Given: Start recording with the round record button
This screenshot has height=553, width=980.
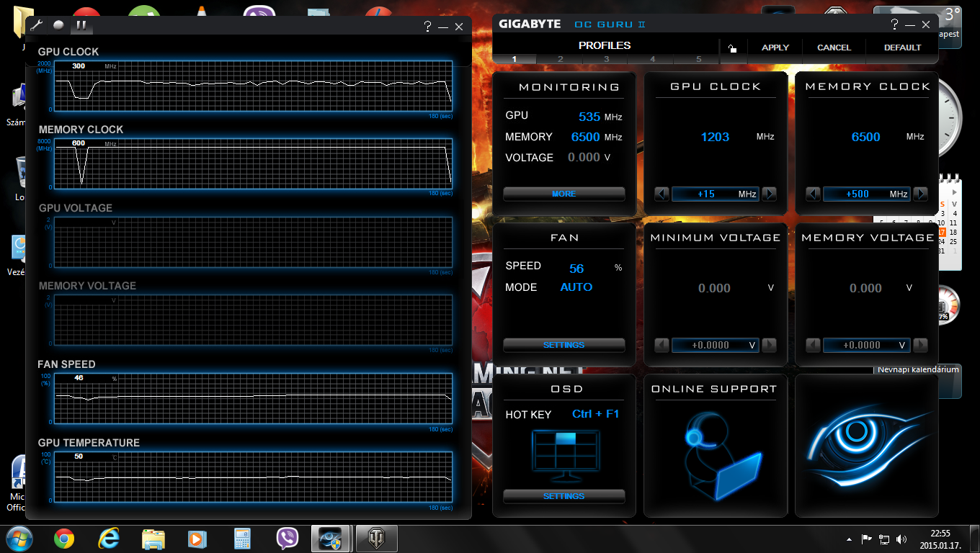Looking at the screenshot, I should [x=58, y=25].
